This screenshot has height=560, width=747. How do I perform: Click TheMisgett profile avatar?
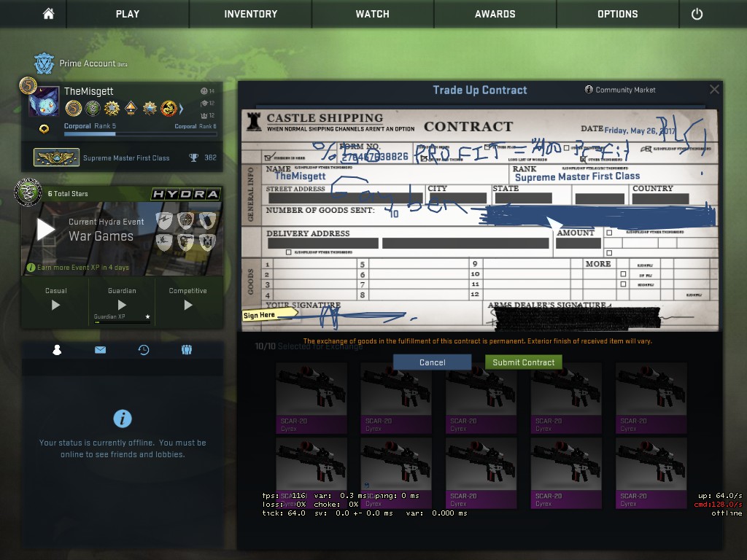(44, 101)
